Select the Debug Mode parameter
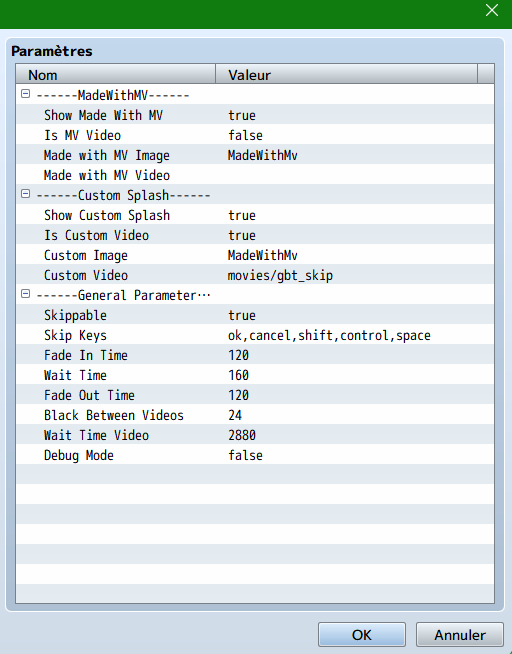Image resolution: width=512 pixels, height=654 pixels. point(255,455)
